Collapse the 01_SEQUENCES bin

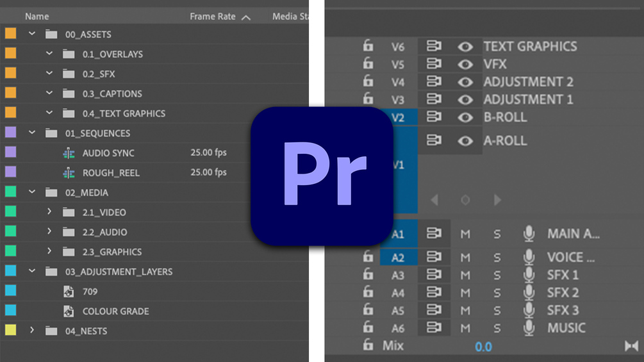(32, 132)
